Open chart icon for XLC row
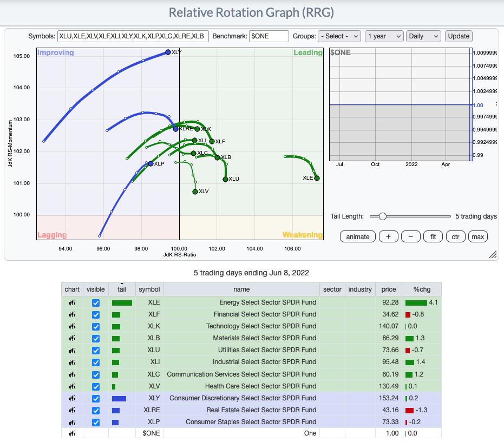The image size is (504, 442). [72, 374]
